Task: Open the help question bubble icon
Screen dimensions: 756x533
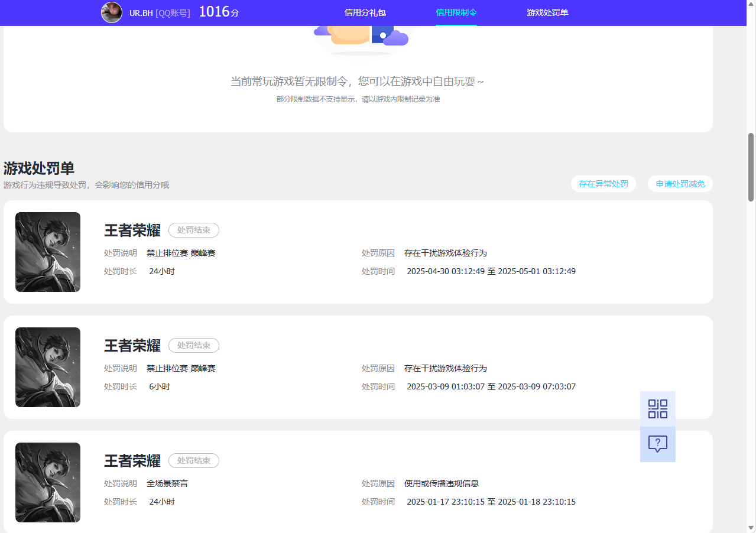Action: click(x=657, y=444)
